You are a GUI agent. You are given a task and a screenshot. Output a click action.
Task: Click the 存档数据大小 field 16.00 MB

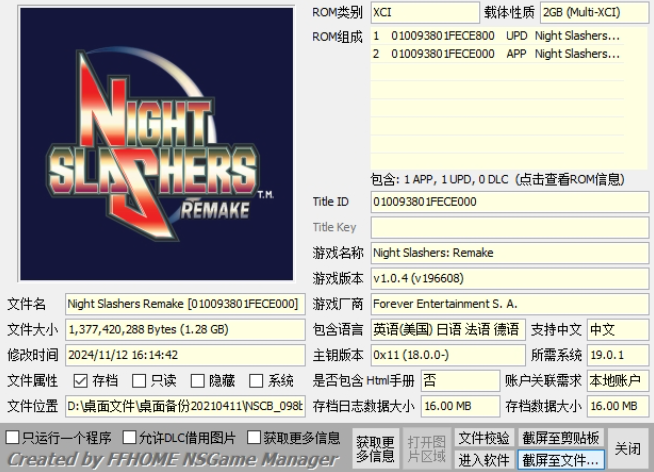click(618, 406)
